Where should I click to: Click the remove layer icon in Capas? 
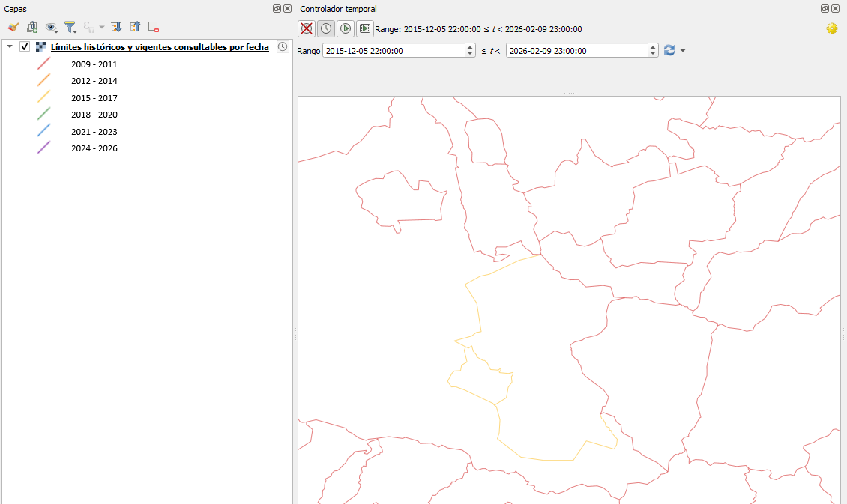click(154, 27)
